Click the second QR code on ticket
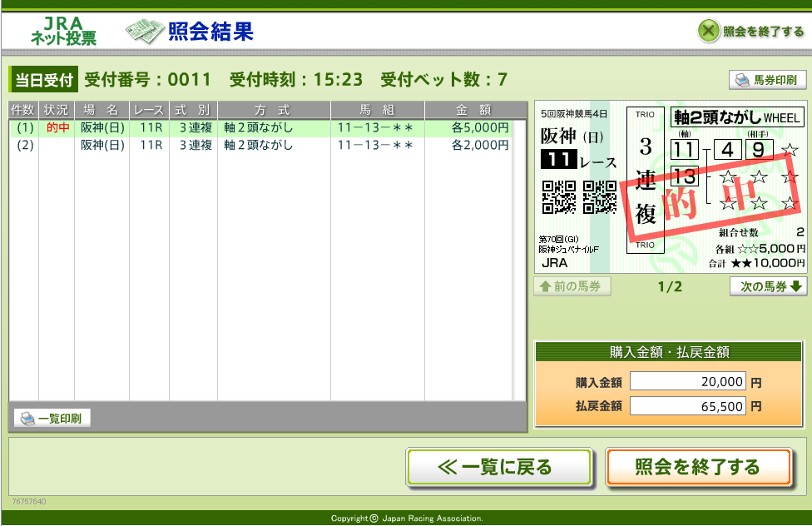812x526 pixels. (x=600, y=197)
